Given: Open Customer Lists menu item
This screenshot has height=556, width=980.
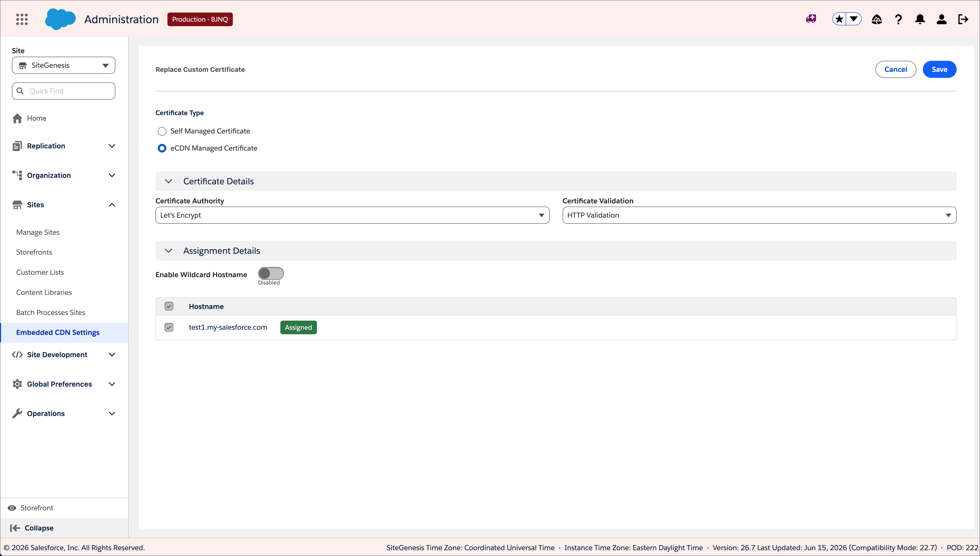Looking at the screenshot, I should click(40, 272).
